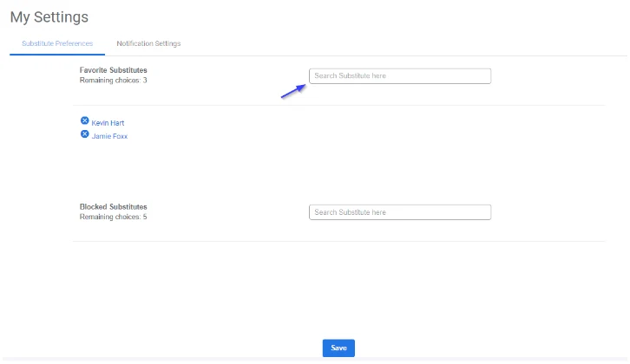Click the My Settings page heading
This screenshot has height=364, width=630.
click(49, 16)
